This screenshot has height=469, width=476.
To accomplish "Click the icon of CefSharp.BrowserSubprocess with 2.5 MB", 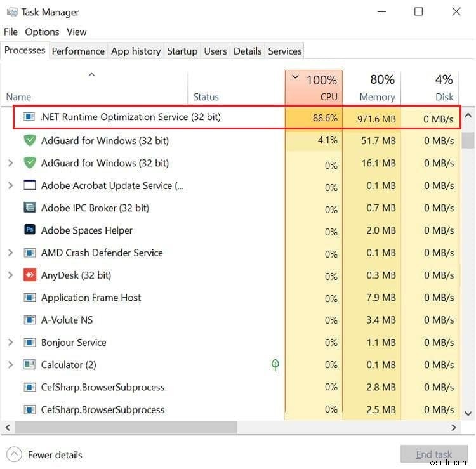I will tap(30, 409).
